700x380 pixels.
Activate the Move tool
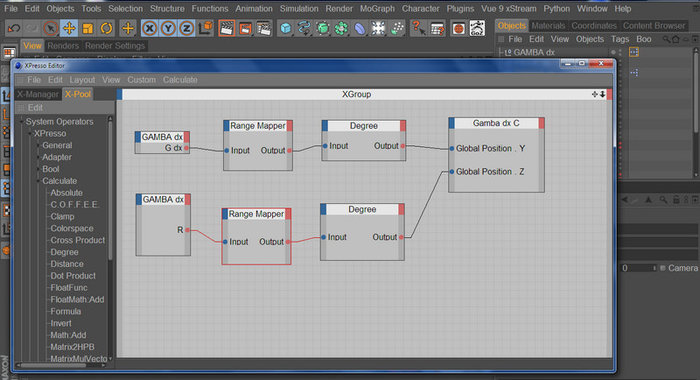[x=69, y=29]
